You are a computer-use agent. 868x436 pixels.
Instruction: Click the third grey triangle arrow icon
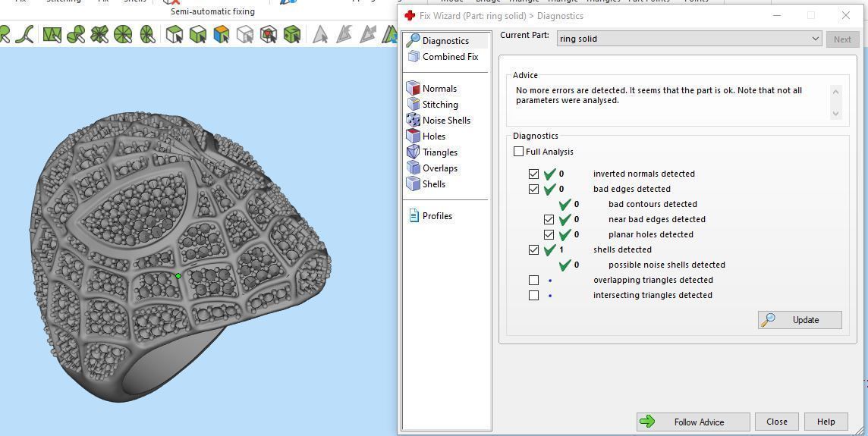coord(367,34)
